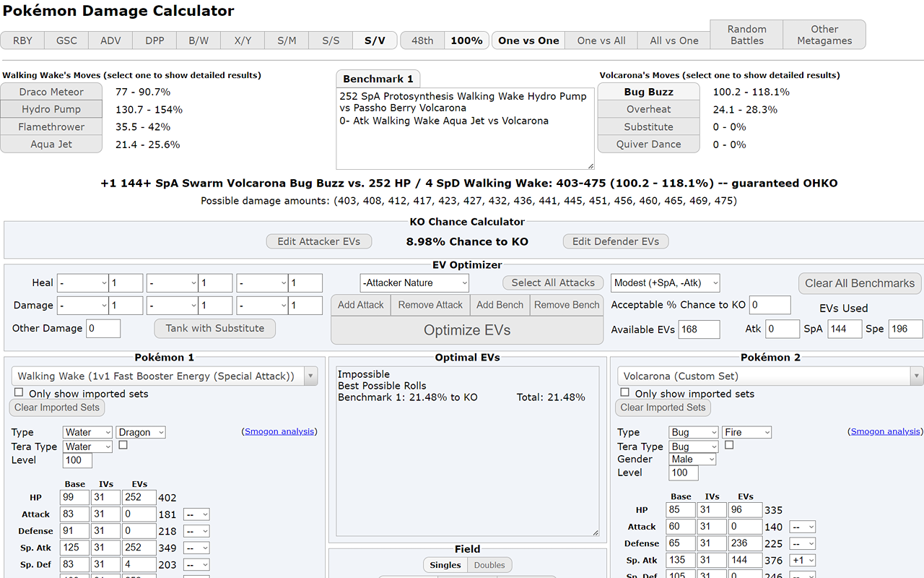
Task: Open Random Battles mode
Action: (747, 35)
